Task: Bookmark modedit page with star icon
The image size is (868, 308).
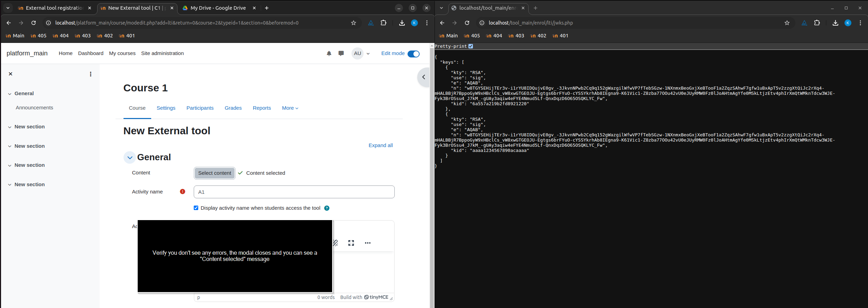Action: point(354,23)
